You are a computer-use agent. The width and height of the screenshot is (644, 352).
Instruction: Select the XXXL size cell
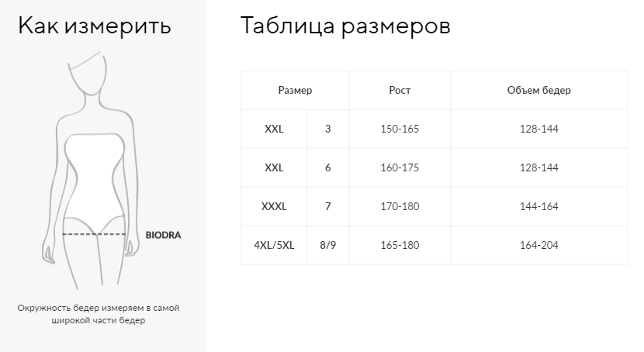coord(274,206)
